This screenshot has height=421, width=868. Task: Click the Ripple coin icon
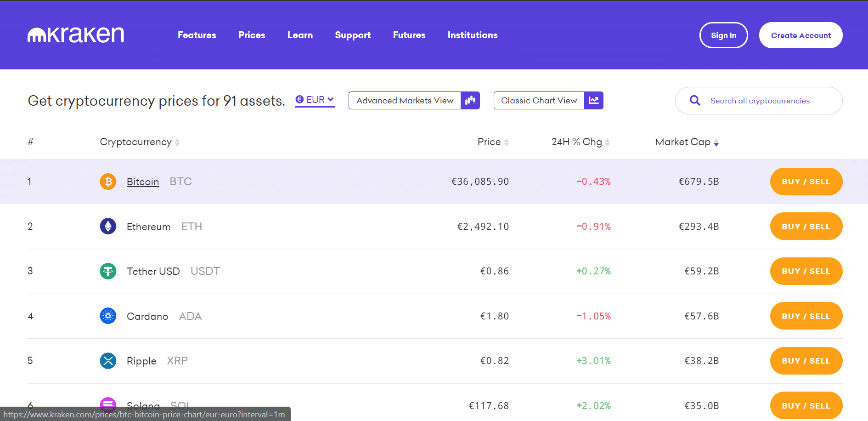(108, 361)
